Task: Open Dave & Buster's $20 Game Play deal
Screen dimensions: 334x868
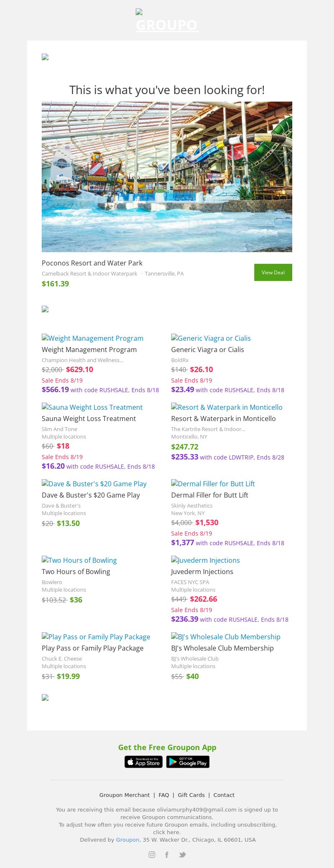Action: (94, 484)
